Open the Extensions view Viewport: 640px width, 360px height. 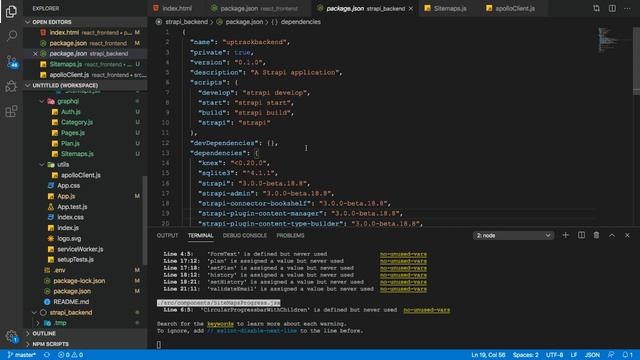pos(11,111)
